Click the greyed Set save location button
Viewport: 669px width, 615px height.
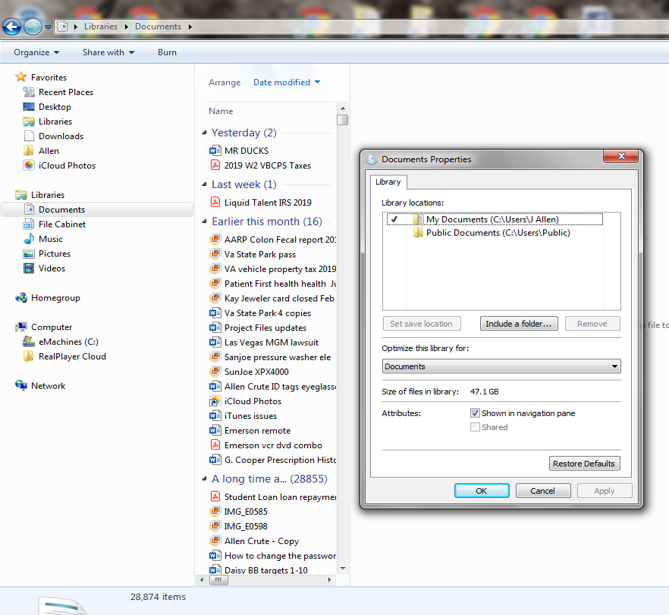click(422, 324)
